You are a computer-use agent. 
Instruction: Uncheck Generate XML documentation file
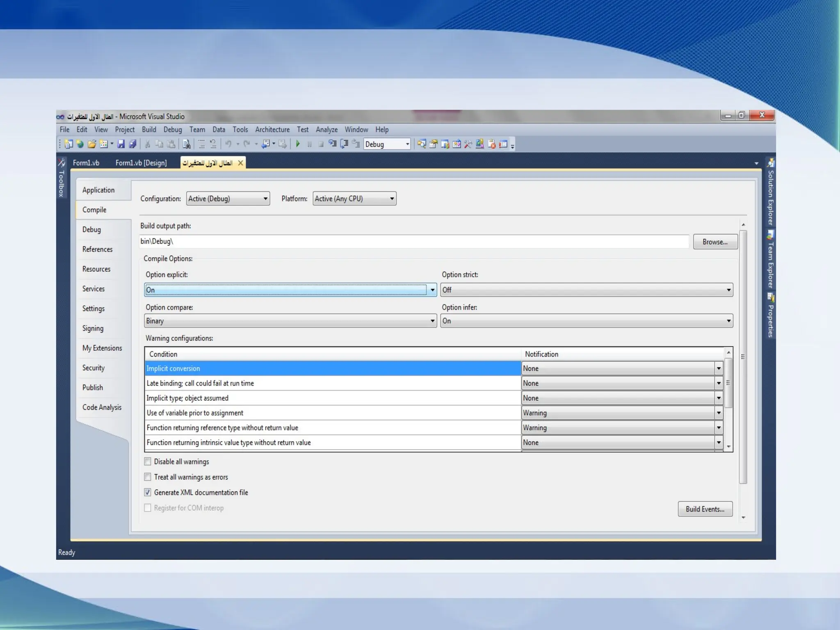pos(148,492)
